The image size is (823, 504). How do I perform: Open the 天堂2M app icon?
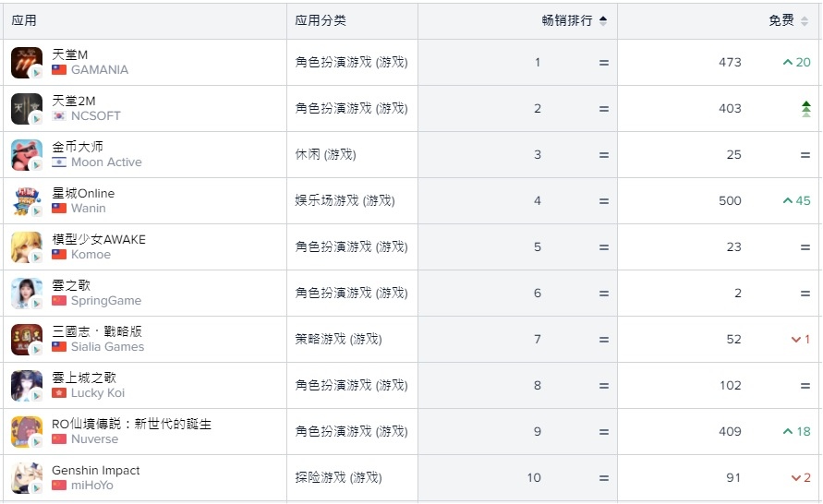(x=26, y=109)
